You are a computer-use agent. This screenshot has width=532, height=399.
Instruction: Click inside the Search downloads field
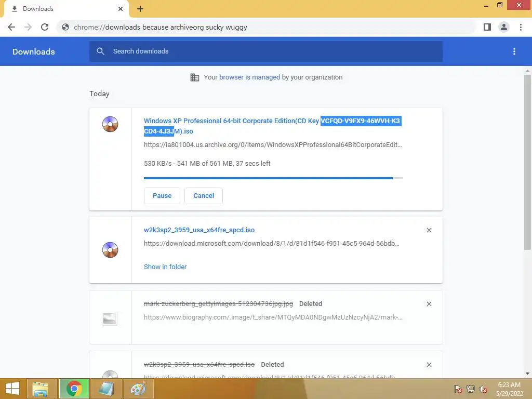click(266, 51)
